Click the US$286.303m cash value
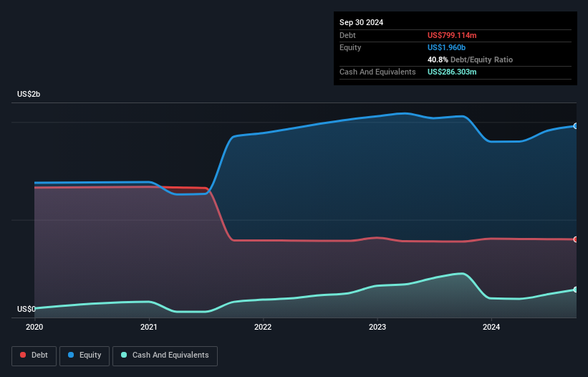Viewport: 588px width, 377px height. tap(452, 72)
